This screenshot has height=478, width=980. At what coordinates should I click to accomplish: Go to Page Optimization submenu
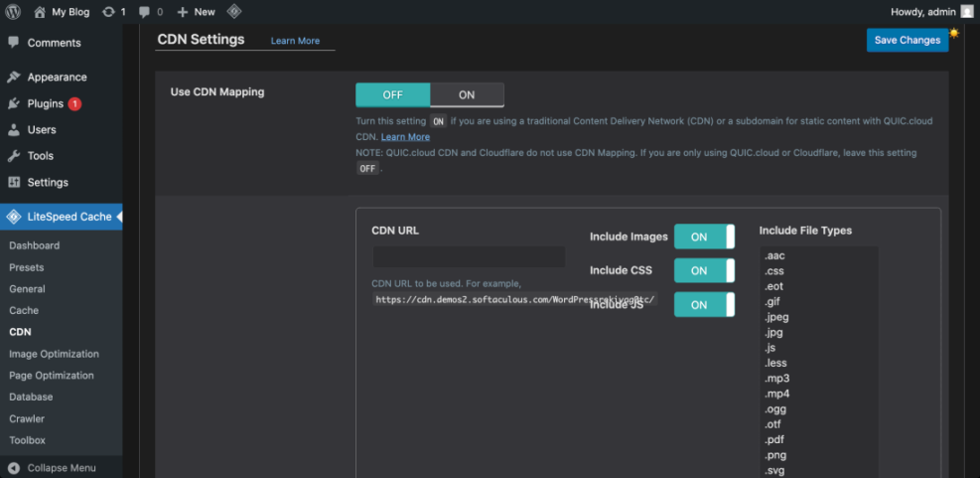(x=52, y=376)
